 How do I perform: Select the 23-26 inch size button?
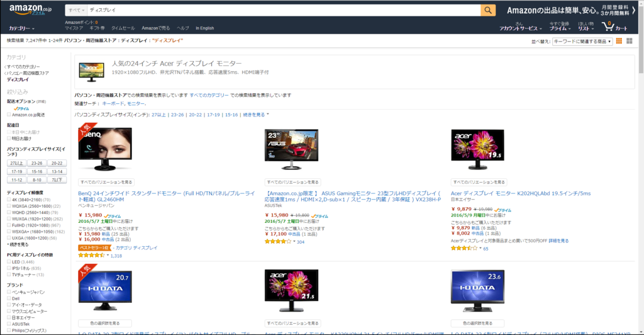37,163
